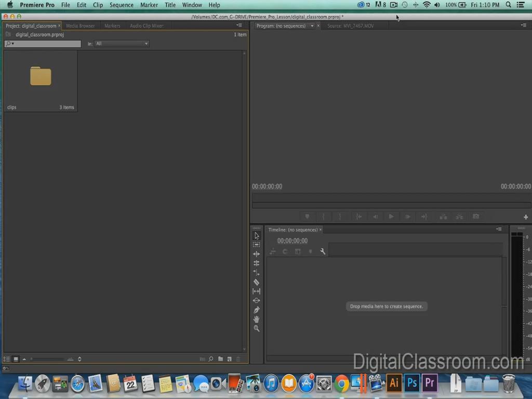Open Project panel flyout menu
Viewport: 532px width, 399px height.
[239, 25]
